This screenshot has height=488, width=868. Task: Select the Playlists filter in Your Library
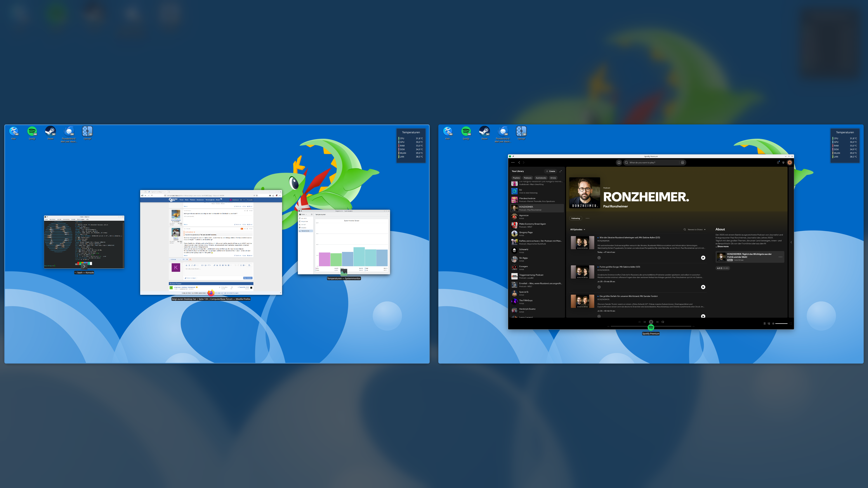coord(516,178)
